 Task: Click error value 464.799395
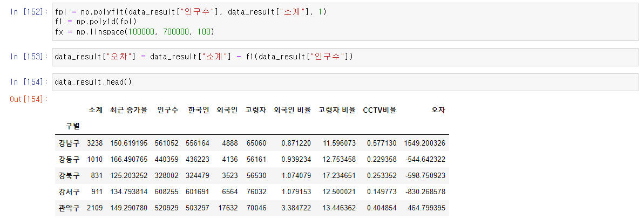tap(427, 208)
